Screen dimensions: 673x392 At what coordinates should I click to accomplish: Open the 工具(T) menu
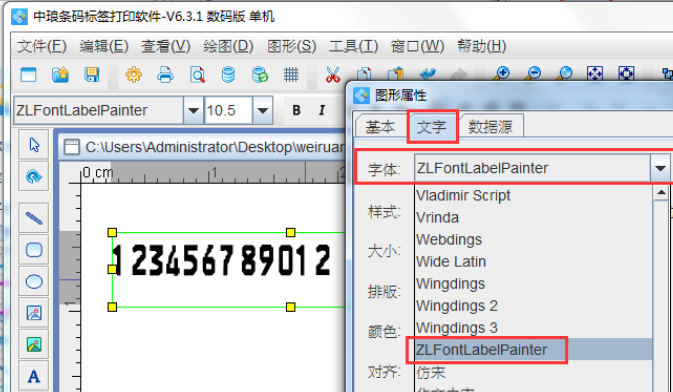(x=353, y=46)
